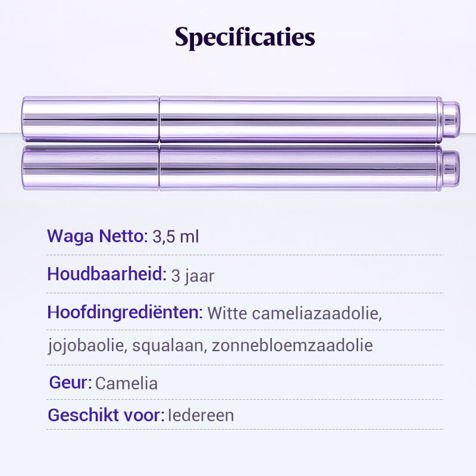Click the short left segment of the upper purple pen
The height and width of the screenshot is (476, 476).
(90, 119)
